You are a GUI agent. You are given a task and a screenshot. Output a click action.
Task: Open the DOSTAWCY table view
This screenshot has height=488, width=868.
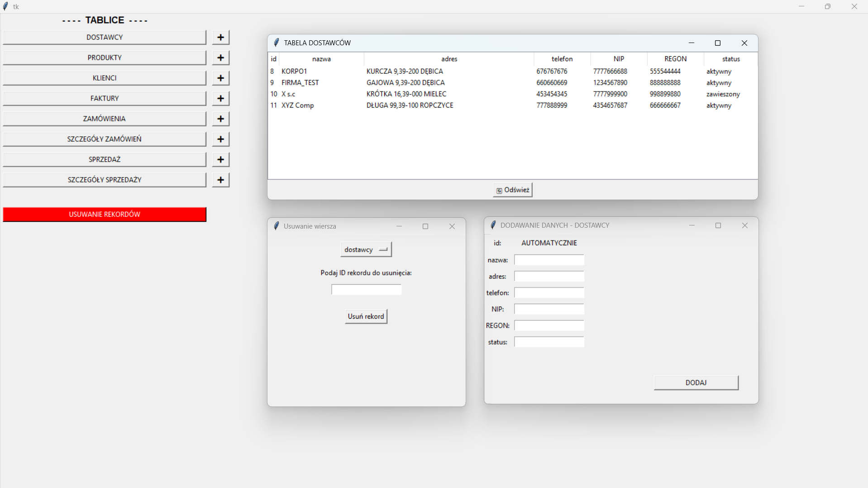(x=105, y=37)
